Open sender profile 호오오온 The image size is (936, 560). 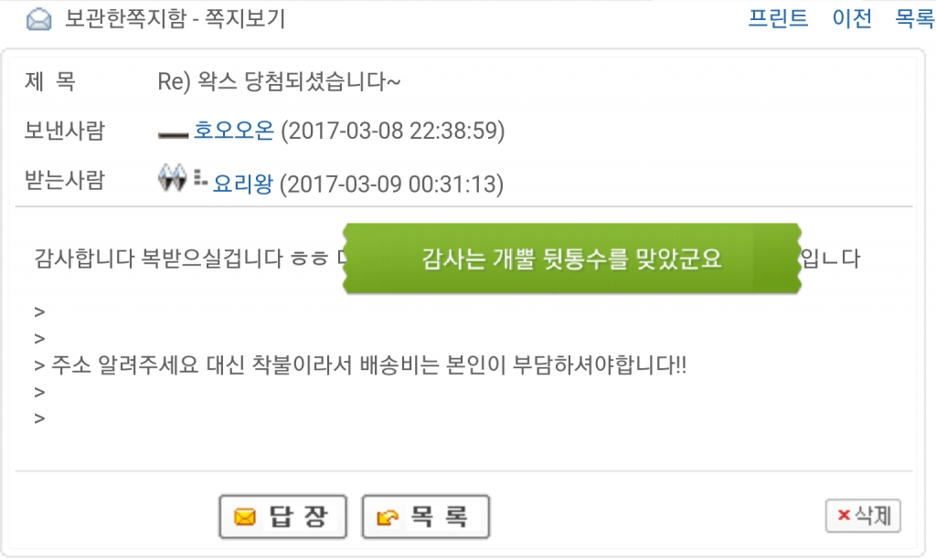(x=233, y=130)
